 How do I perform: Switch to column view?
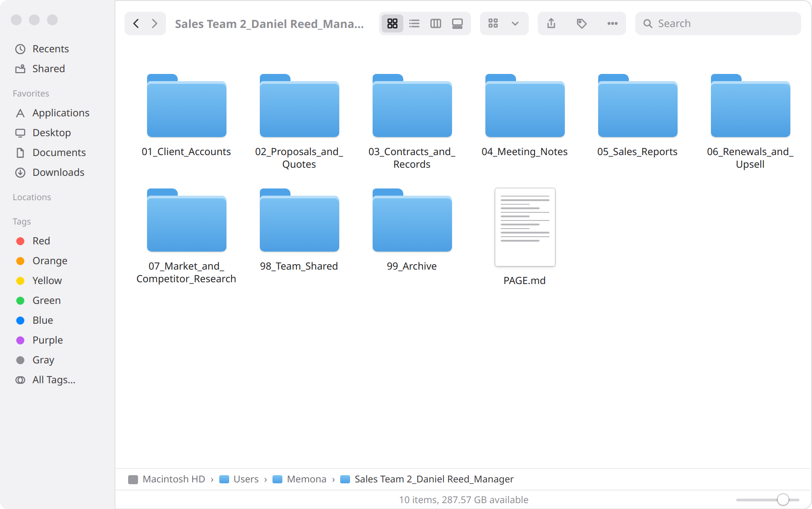(x=436, y=23)
